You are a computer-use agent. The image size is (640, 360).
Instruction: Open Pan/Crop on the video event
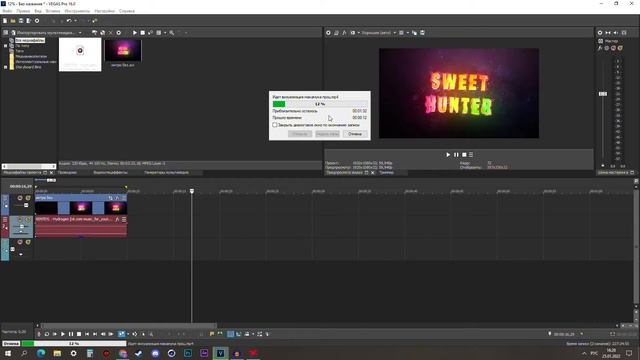coord(110,198)
